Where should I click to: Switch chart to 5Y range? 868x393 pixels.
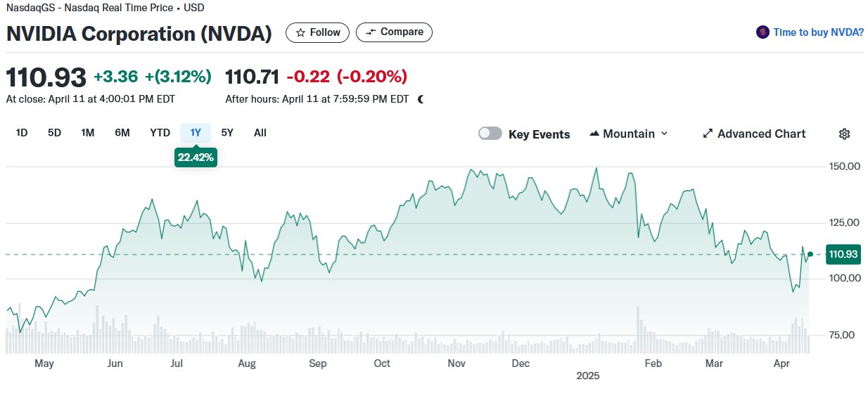coord(227,133)
